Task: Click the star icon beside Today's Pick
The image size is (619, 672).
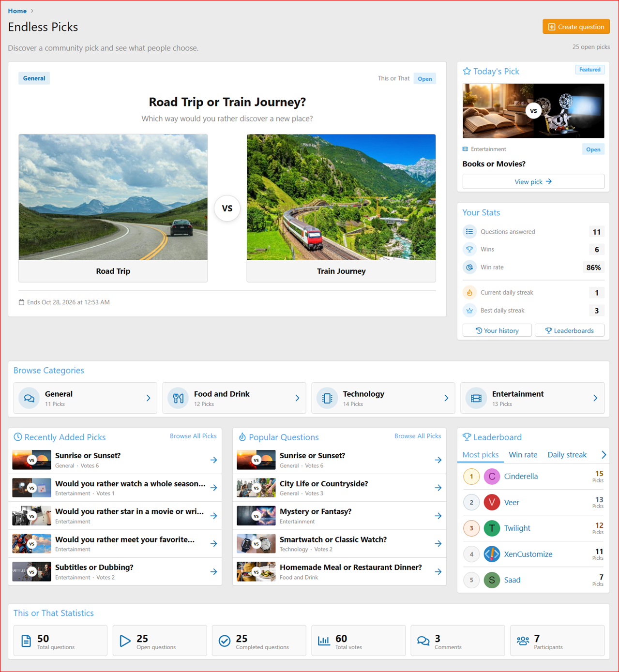Action: point(467,72)
